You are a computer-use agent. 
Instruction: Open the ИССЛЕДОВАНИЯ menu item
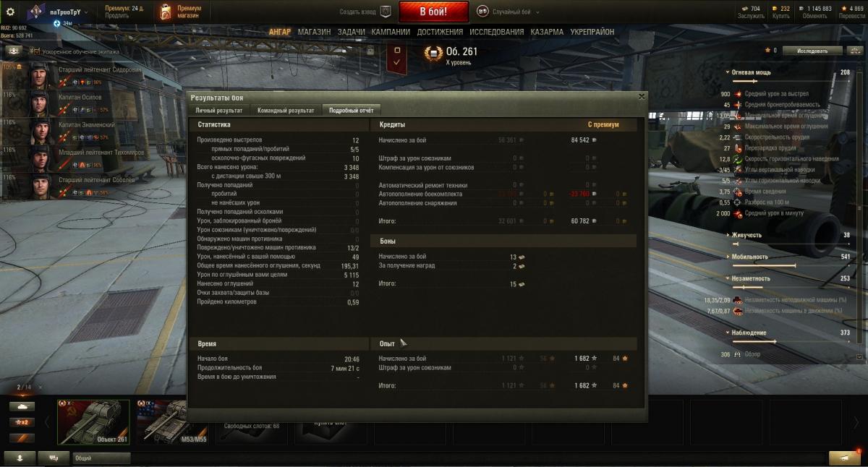pos(496,32)
